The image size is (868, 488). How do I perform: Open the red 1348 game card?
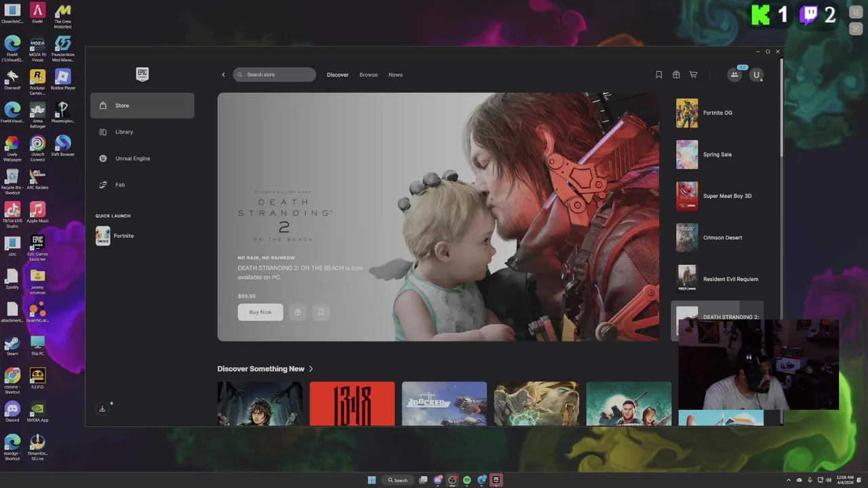352,404
